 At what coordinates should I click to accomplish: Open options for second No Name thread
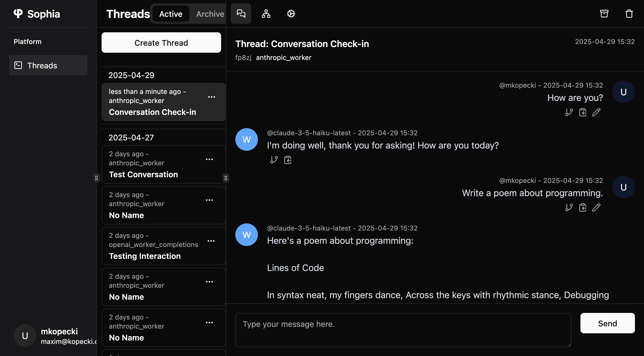(x=209, y=282)
